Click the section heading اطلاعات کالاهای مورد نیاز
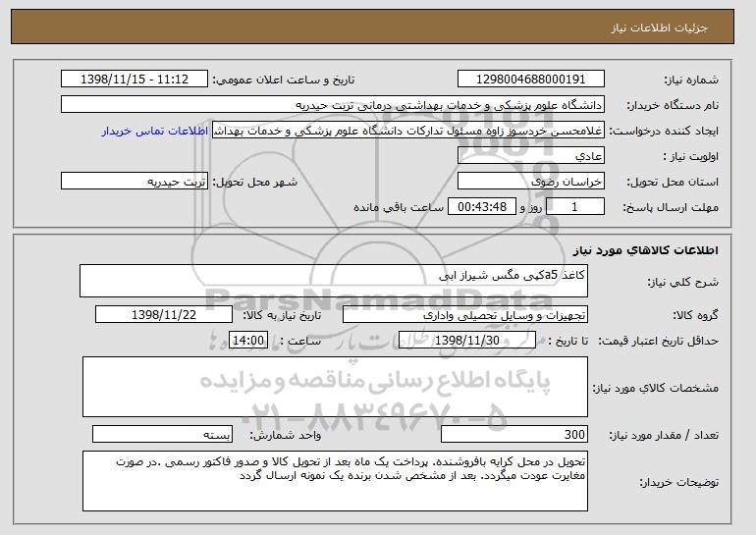 pyautogui.click(x=646, y=250)
